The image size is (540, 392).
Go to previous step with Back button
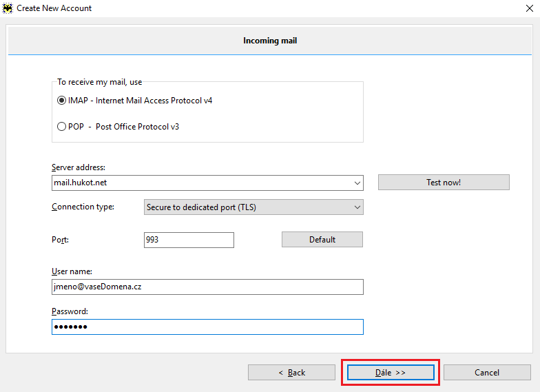click(292, 373)
